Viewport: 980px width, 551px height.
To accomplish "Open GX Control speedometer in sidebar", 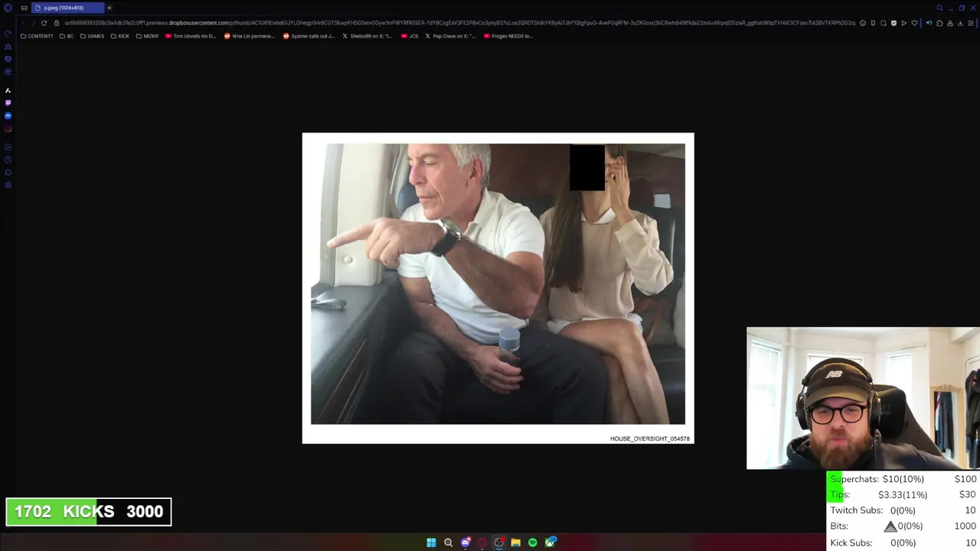I will tap(8, 34).
